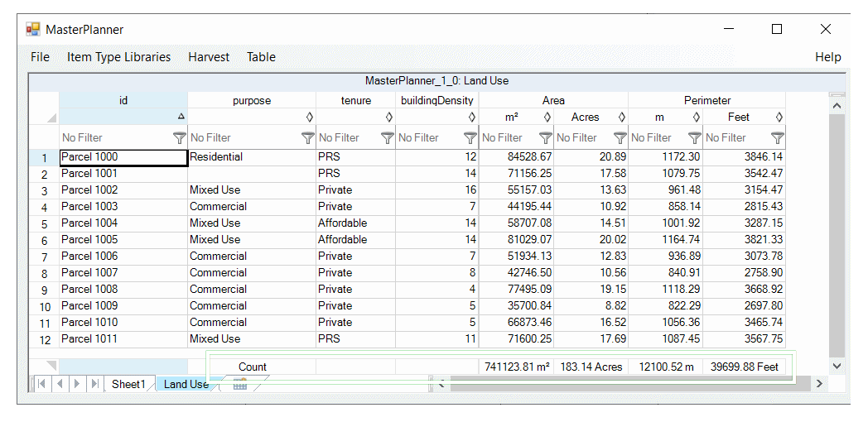Click the id column header
868x422 pixels.
pyautogui.click(x=123, y=100)
